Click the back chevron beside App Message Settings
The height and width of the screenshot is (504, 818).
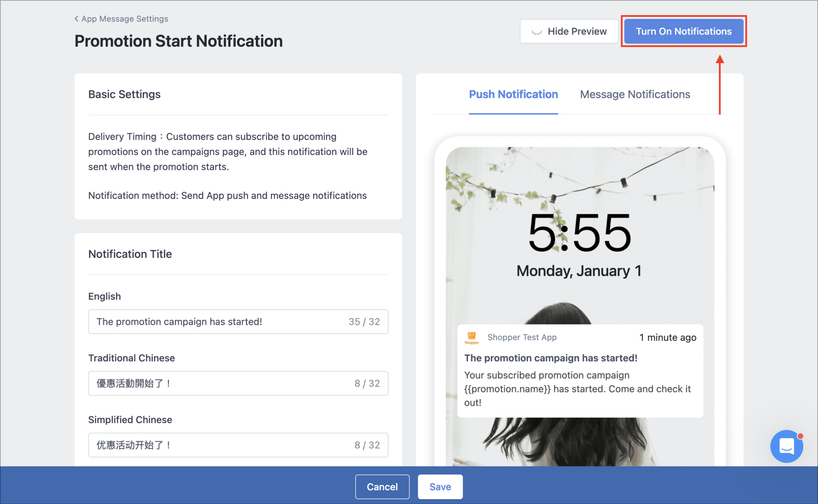pos(76,18)
